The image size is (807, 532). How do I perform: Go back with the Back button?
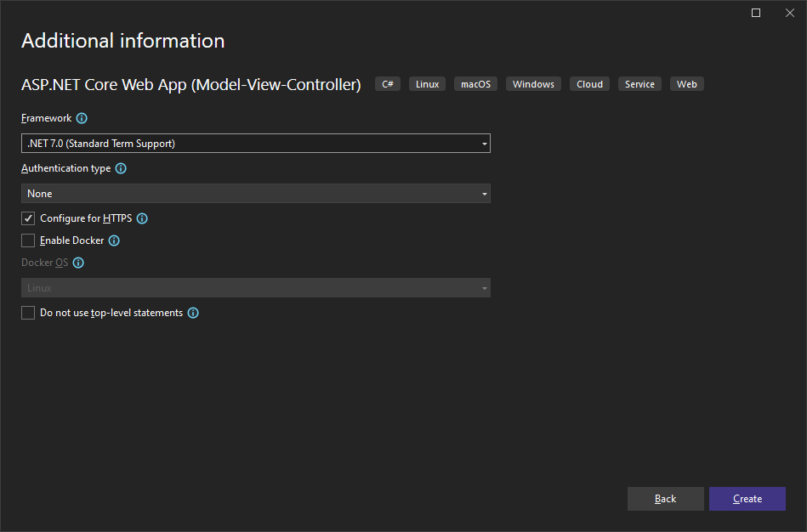(x=665, y=499)
